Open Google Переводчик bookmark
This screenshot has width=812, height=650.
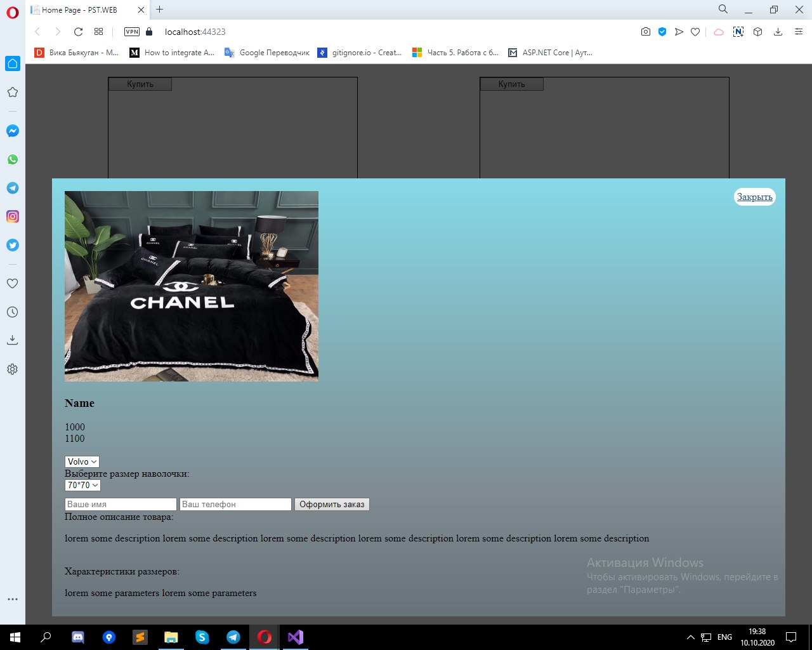pos(267,53)
